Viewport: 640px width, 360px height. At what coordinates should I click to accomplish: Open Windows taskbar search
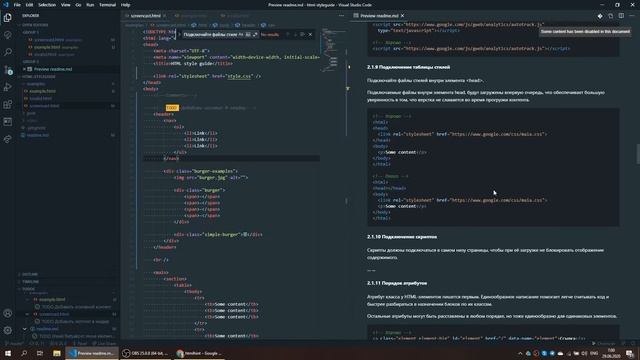pos(24,353)
